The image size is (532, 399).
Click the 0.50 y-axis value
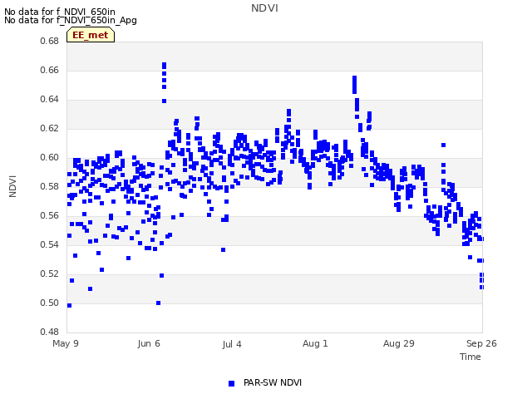[x=50, y=303]
